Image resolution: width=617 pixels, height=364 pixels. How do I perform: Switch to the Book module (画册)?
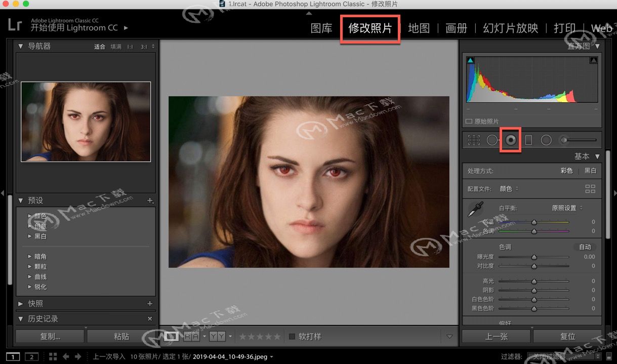pos(457,28)
